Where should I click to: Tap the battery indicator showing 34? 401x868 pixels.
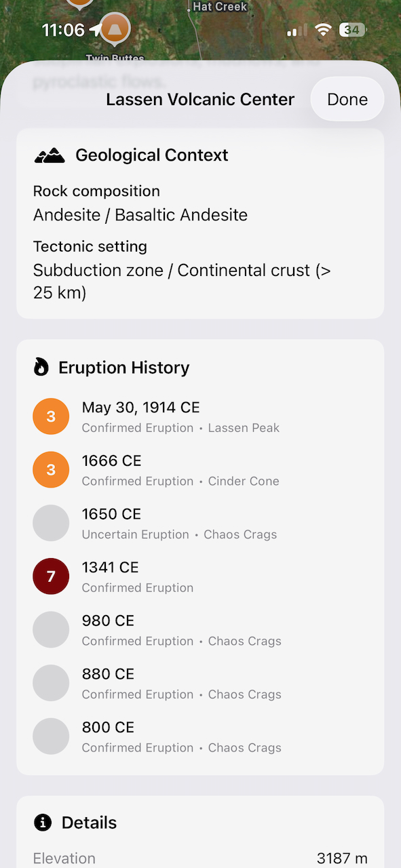click(352, 30)
